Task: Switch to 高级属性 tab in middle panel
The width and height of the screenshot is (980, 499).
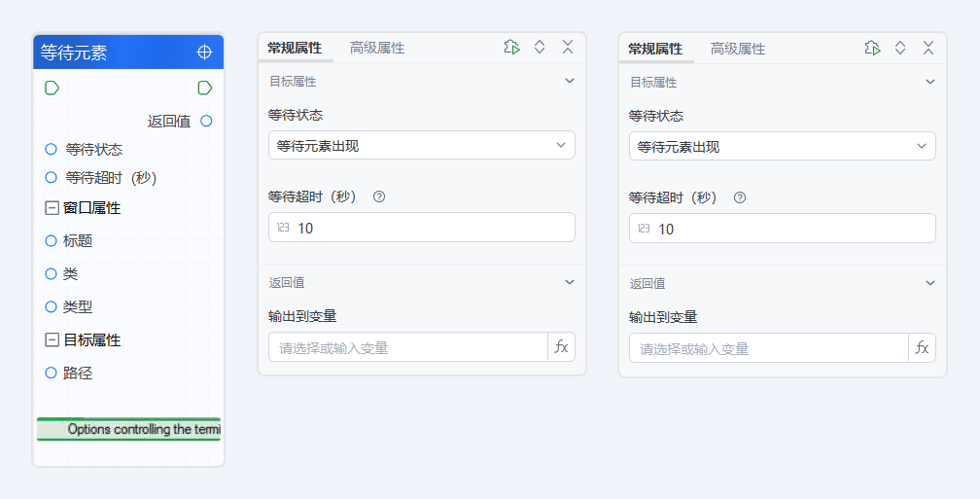Action: tap(377, 49)
